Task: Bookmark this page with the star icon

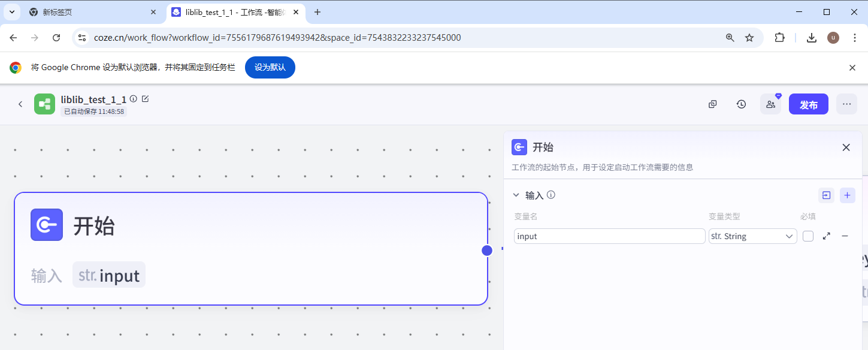Action: (x=749, y=37)
